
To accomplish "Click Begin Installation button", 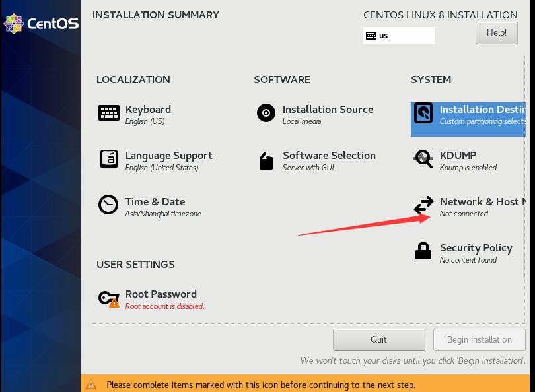I will click(x=480, y=339).
